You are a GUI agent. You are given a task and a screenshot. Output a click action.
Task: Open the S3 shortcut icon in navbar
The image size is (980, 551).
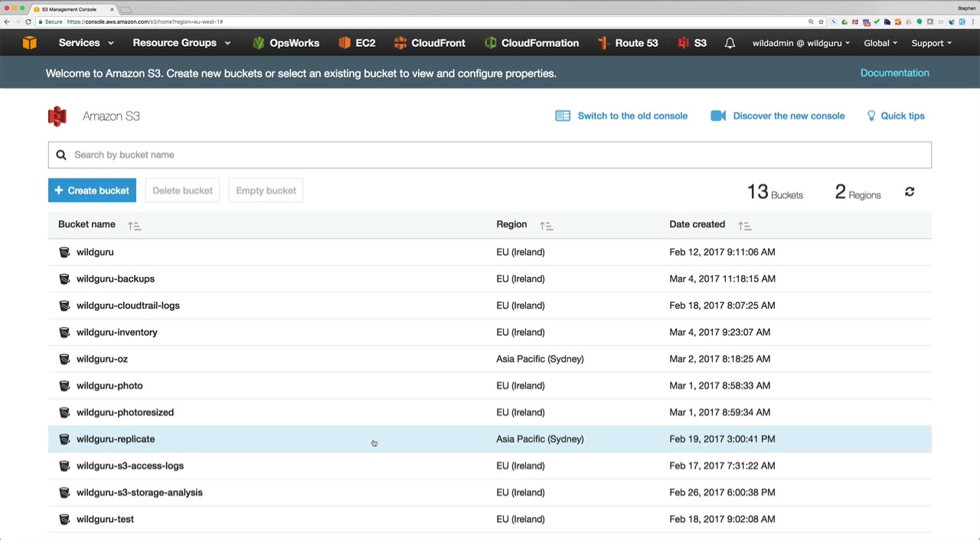683,43
